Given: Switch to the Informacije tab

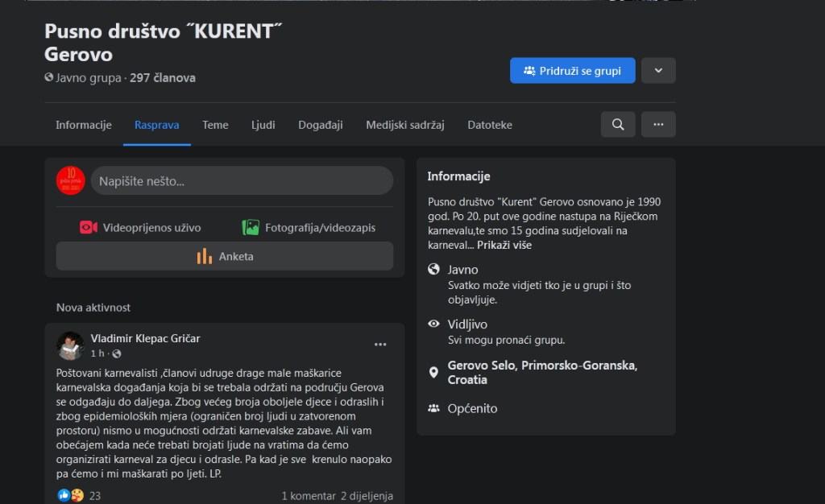Looking at the screenshot, I should pos(83,125).
